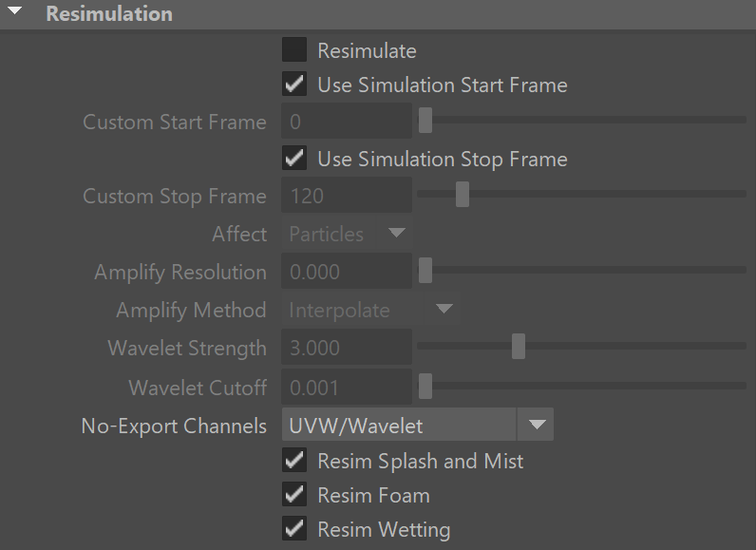This screenshot has height=550, width=756.
Task: Collapse the Resimulation section triangle
Action: tap(15, 10)
